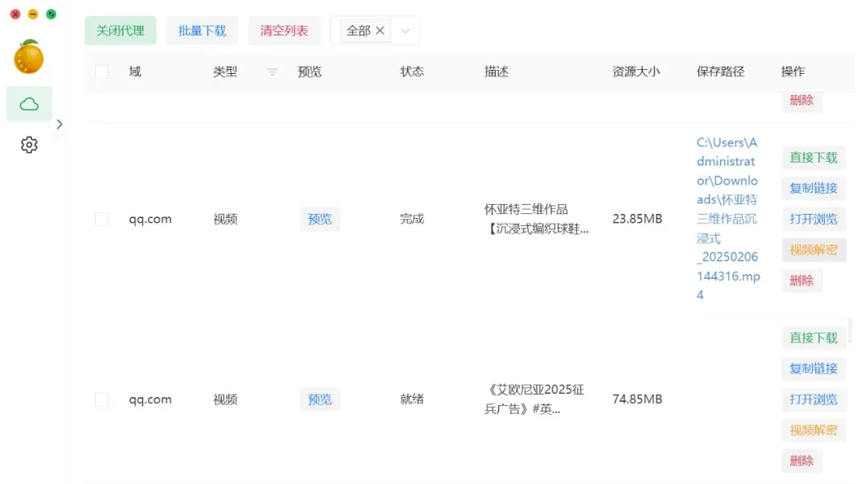Preview the 怀亚特三维作品 video
Viewport: 868px width, 484px height.
pyautogui.click(x=319, y=219)
